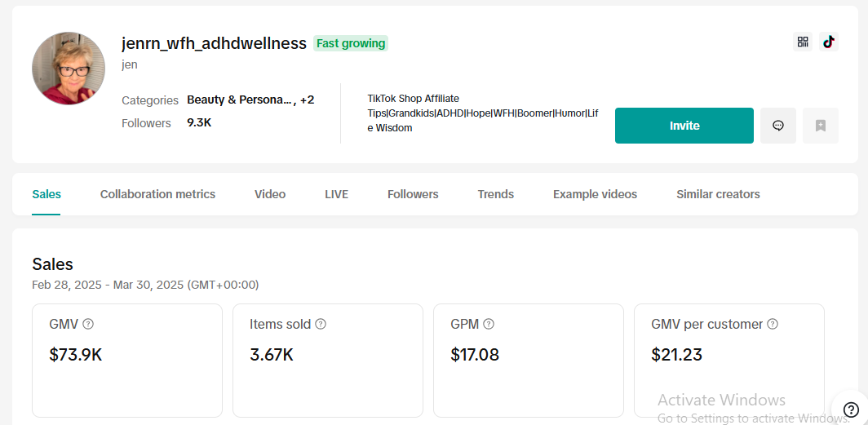Click the Fast growing badge
The image size is (868, 425).
tap(351, 43)
